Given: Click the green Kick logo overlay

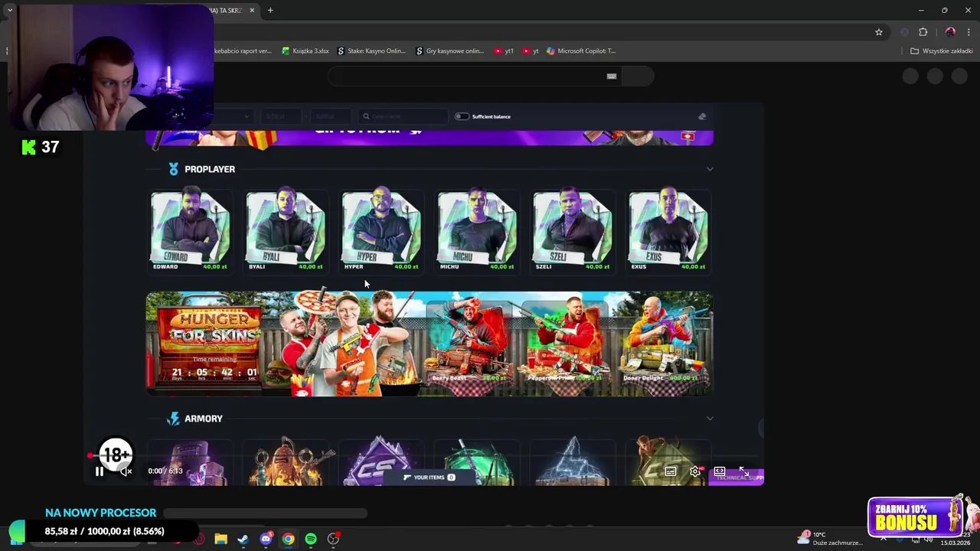Looking at the screenshot, I should (29, 147).
